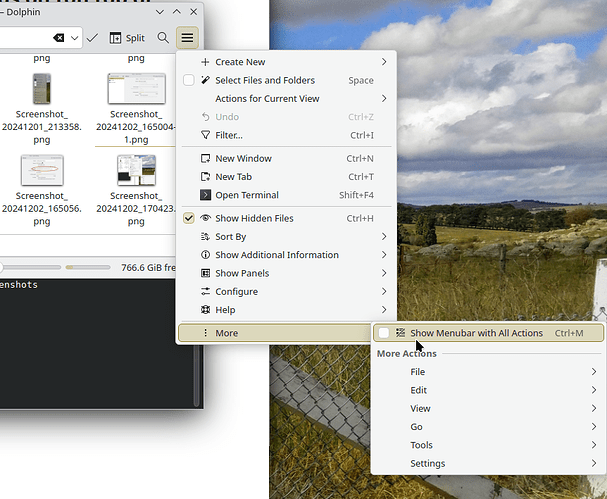Enable the Show Menubar with All Actions checkbox

pos(384,333)
